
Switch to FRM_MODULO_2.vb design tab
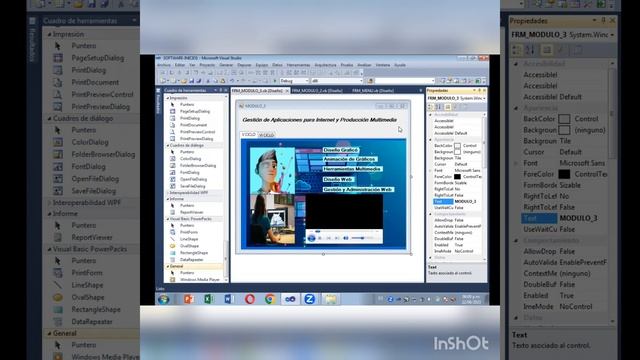(x=317, y=91)
